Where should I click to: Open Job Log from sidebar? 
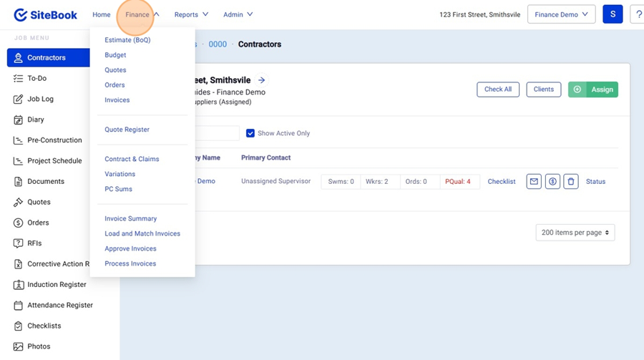tap(40, 99)
